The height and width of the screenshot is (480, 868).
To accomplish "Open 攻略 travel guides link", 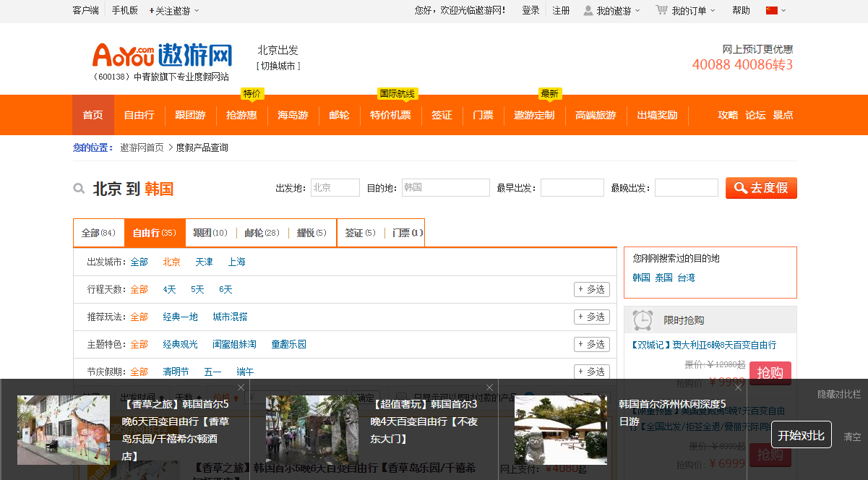I will [728, 115].
